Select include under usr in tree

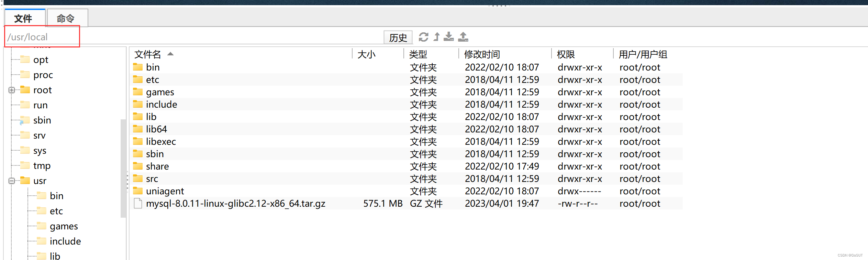65,241
